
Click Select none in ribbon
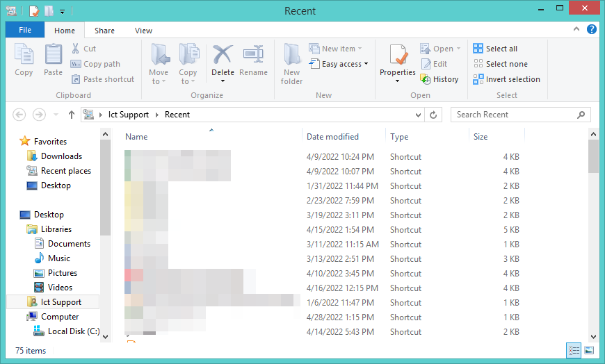(500, 64)
